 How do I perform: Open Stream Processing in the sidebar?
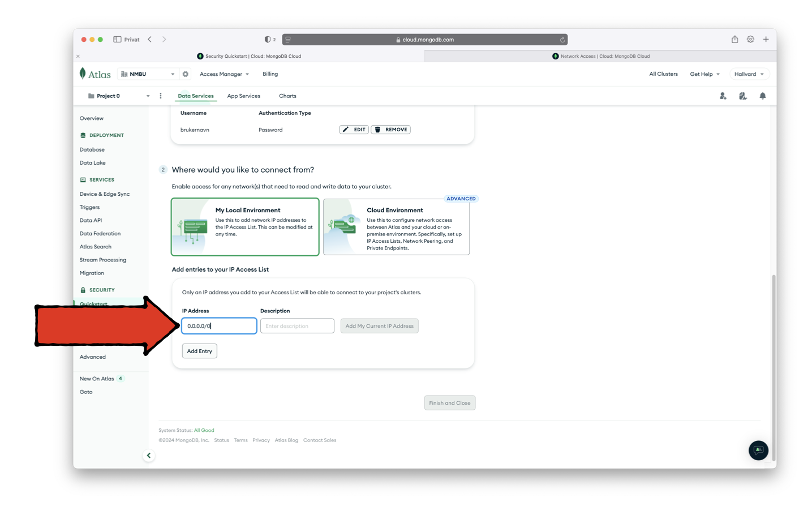pyautogui.click(x=103, y=260)
